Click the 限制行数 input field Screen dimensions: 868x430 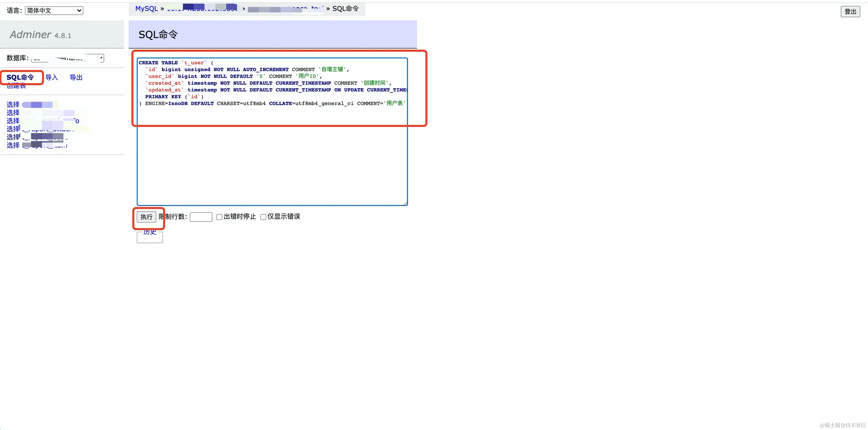(201, 217)
